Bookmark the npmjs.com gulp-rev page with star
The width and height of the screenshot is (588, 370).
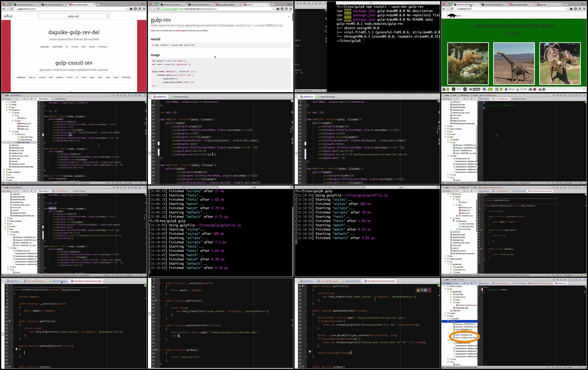click(273, 9)
